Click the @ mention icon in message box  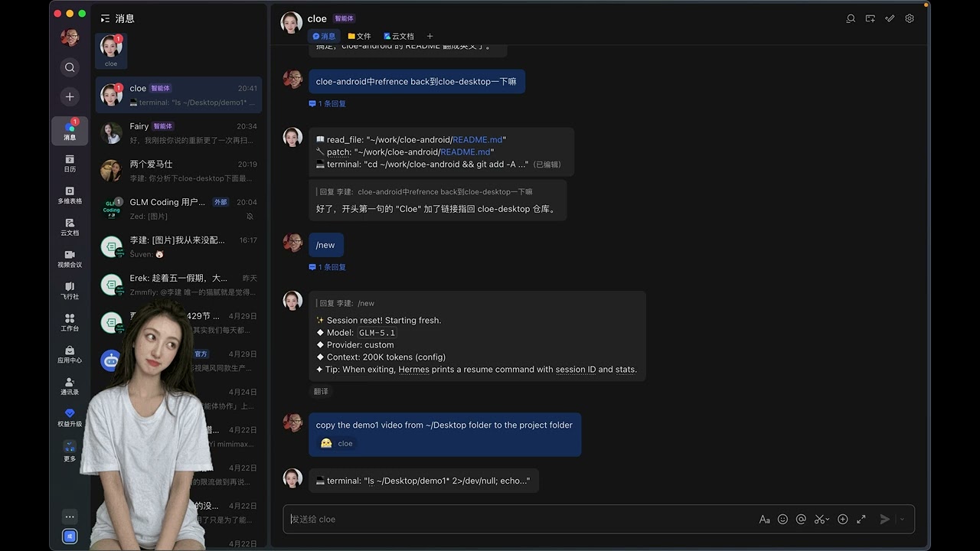(801, 519)
